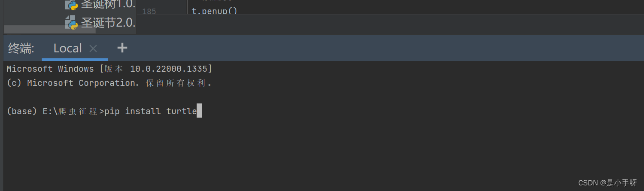Click the 终端 panel title label
This screenshot has height=191, width=644.
21,49
